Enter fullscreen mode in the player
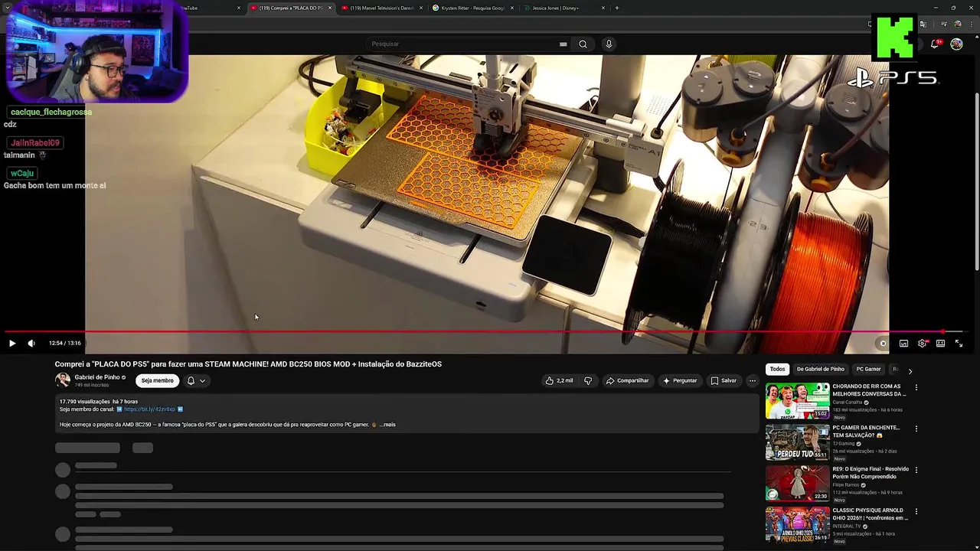The width and height of the screenshot is (980, 551). tap(959, 344)
